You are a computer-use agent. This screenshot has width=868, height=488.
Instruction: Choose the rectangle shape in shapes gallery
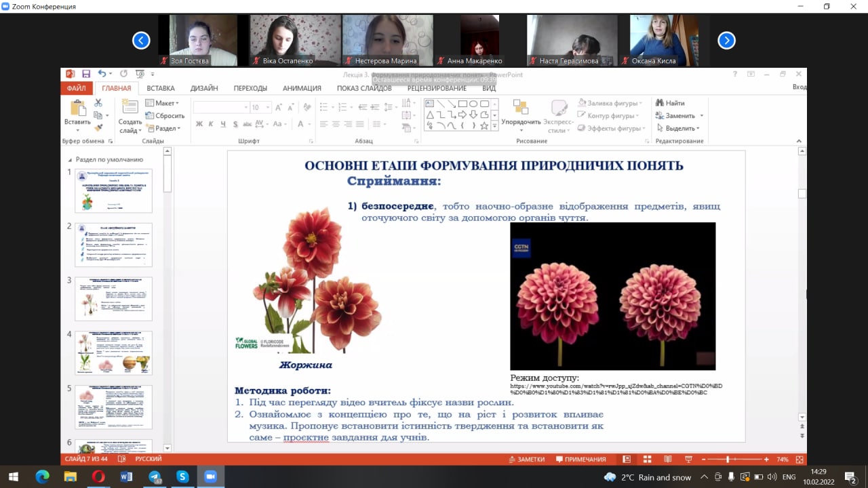(x=462, y=104)
